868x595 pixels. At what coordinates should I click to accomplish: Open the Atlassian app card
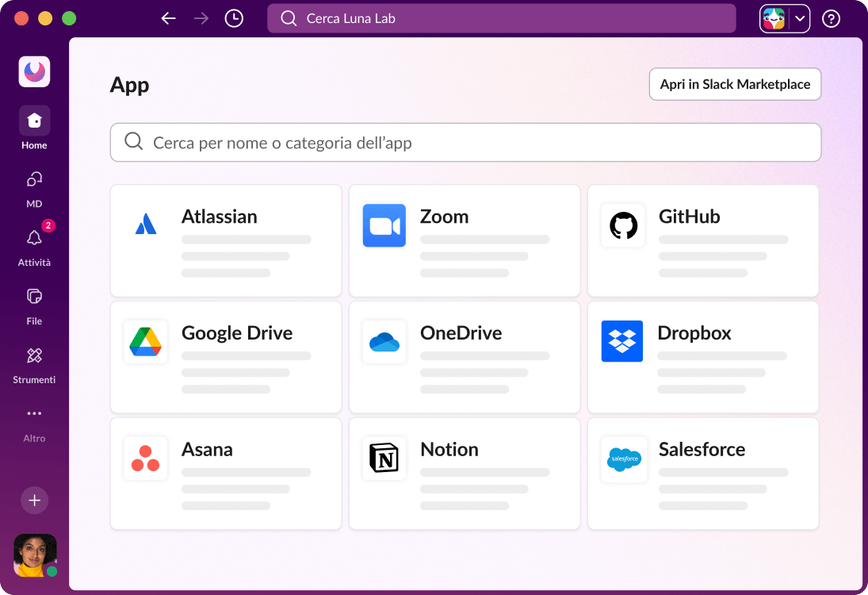tap(226, 241)
